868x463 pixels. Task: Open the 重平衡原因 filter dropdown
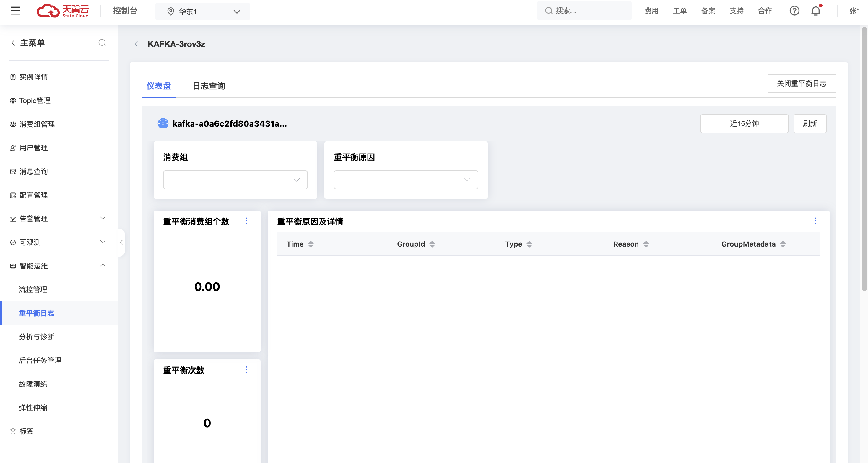pos(406,180)
